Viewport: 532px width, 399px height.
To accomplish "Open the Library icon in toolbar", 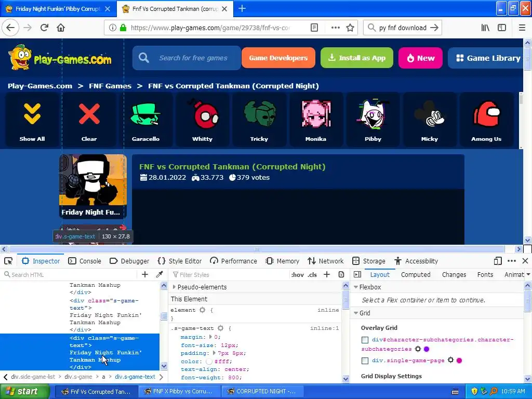I will click(485, 28).
